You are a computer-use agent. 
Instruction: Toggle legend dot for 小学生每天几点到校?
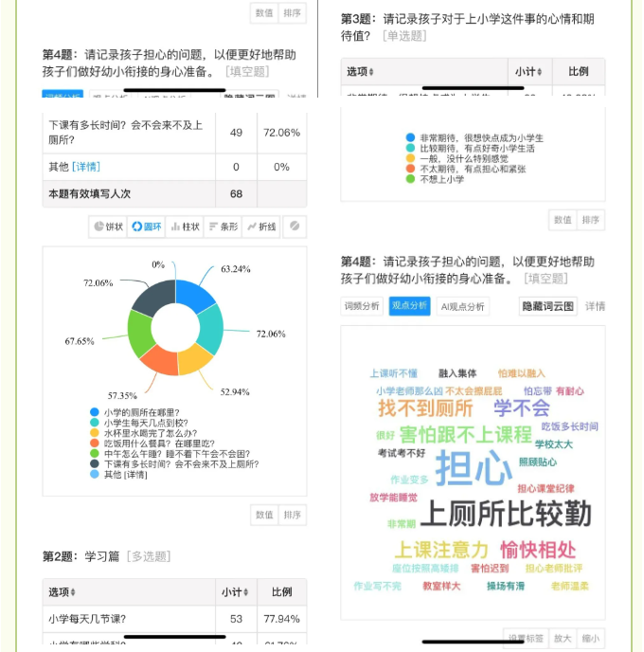pyautogui.click(x=95, y=423)
